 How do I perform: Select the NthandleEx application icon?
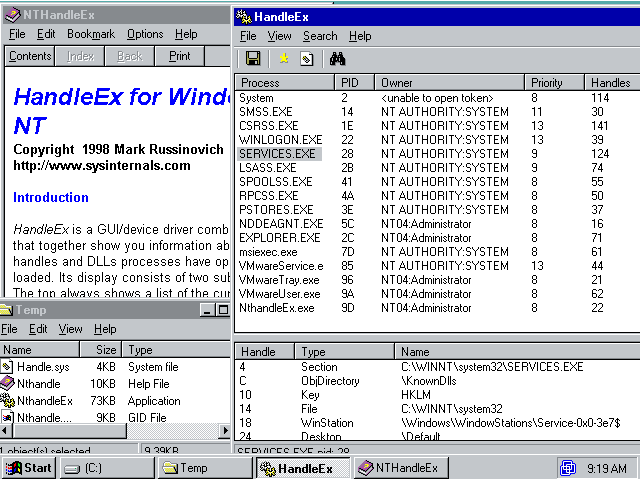(8, 400)
